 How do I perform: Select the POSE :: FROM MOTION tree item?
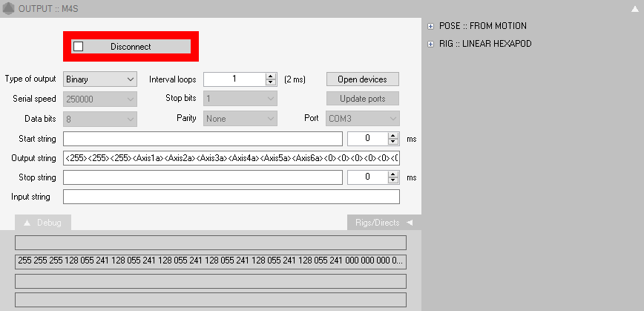click(482, 26)
